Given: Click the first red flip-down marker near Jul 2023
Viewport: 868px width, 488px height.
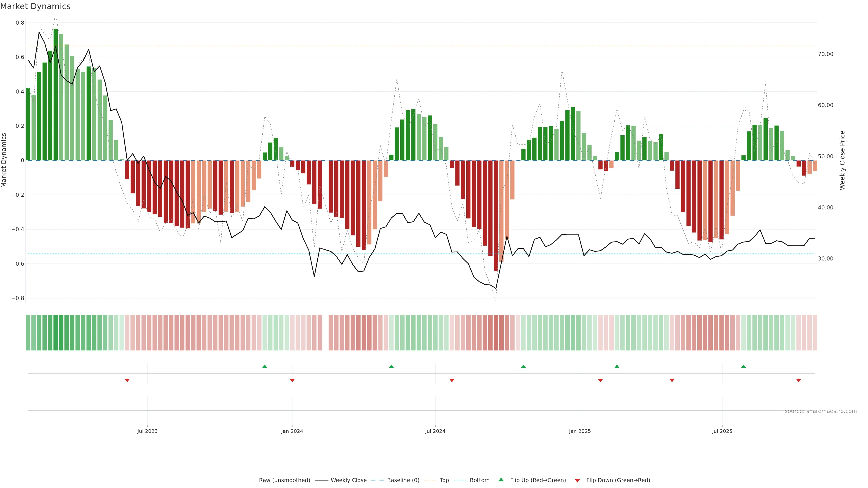Looking at the screenshot, I should 127,380.
